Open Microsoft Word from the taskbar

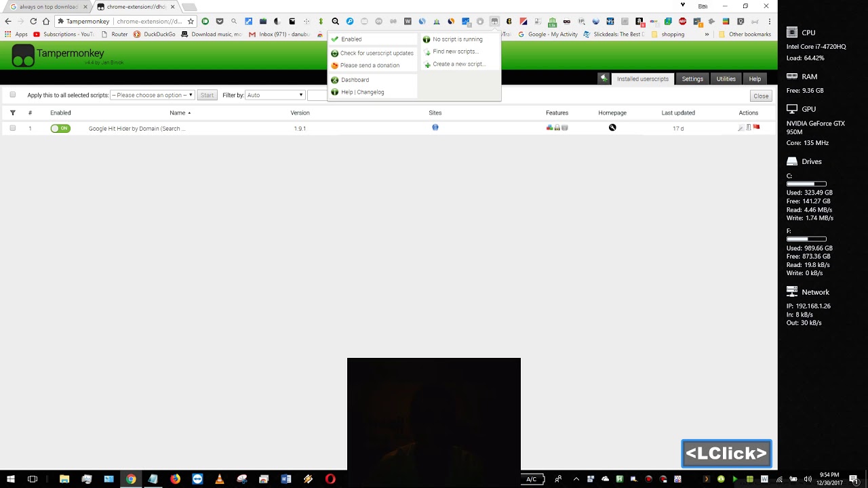pyautogui.click(x=286, y=479)
